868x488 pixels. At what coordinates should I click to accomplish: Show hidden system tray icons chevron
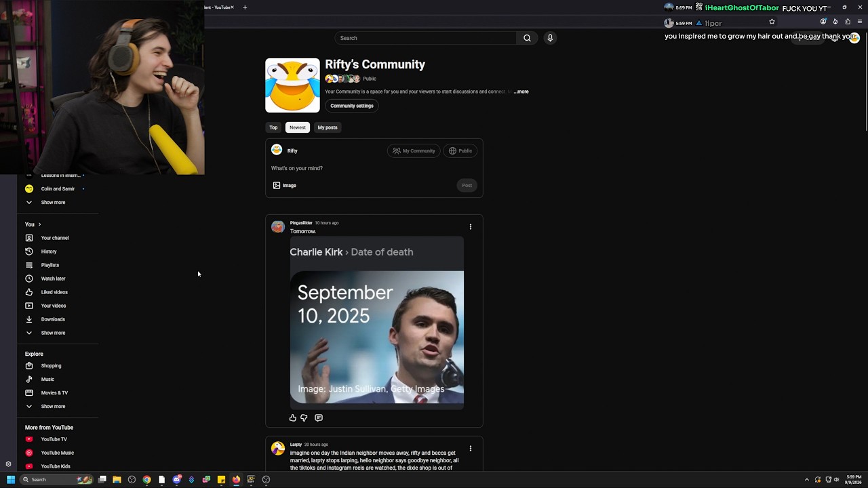point(806,480)
